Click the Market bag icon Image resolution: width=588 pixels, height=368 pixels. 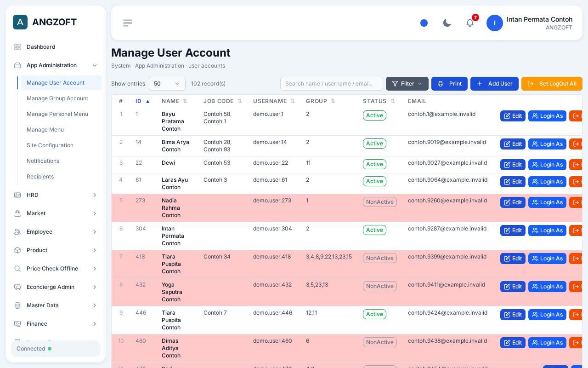coord(17,213)
